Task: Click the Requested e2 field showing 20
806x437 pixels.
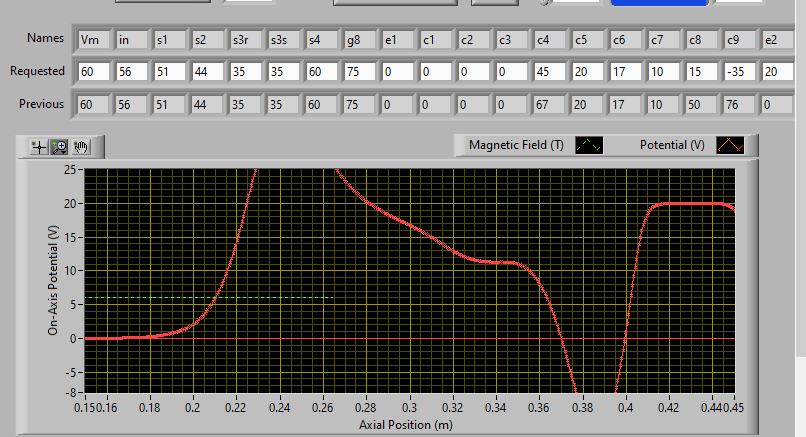Action: tap(778, 71)
